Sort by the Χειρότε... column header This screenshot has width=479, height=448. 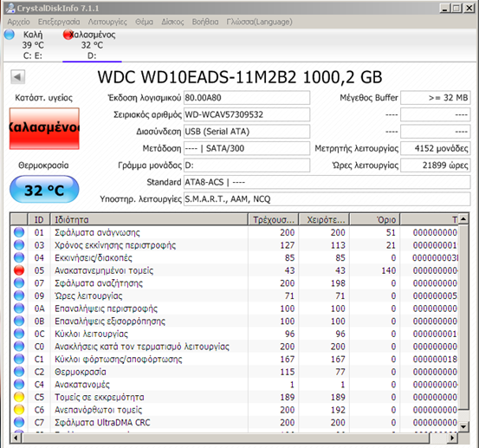324,219
